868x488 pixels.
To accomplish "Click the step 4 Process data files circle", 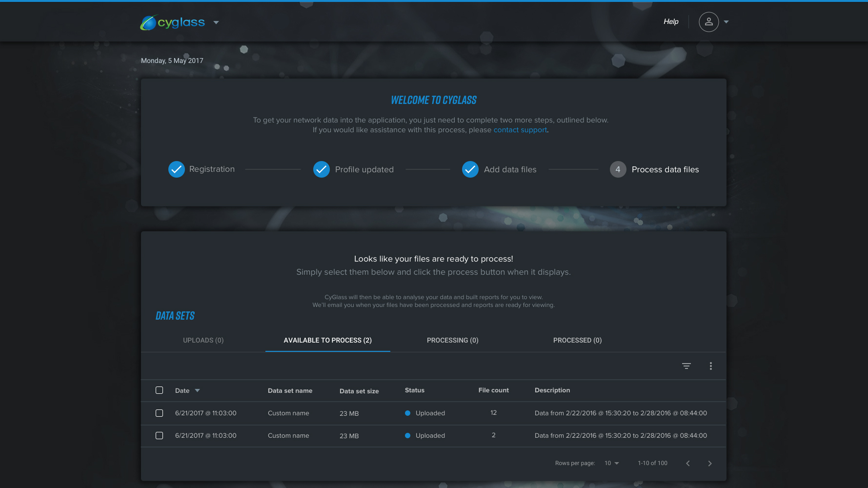I will tap(618, 169).
